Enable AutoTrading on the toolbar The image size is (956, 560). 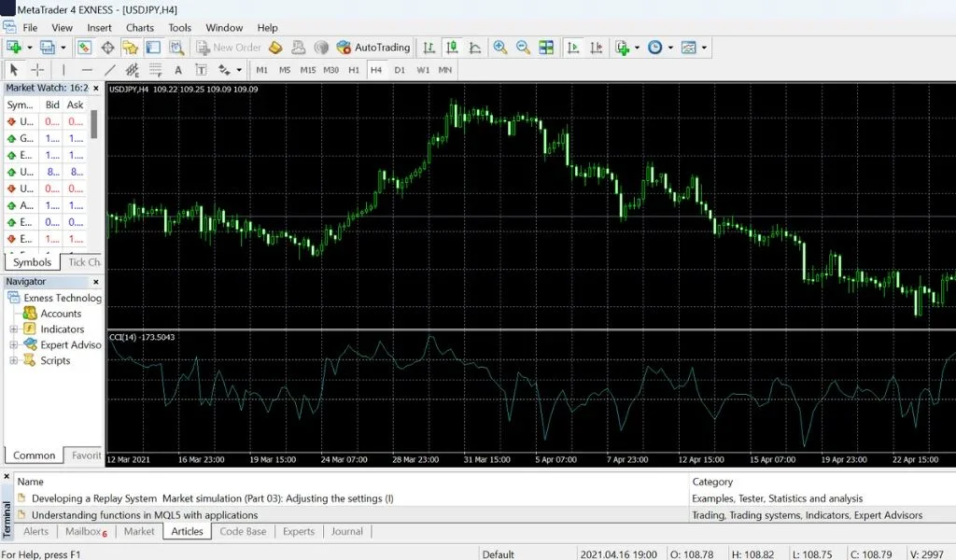373,47
